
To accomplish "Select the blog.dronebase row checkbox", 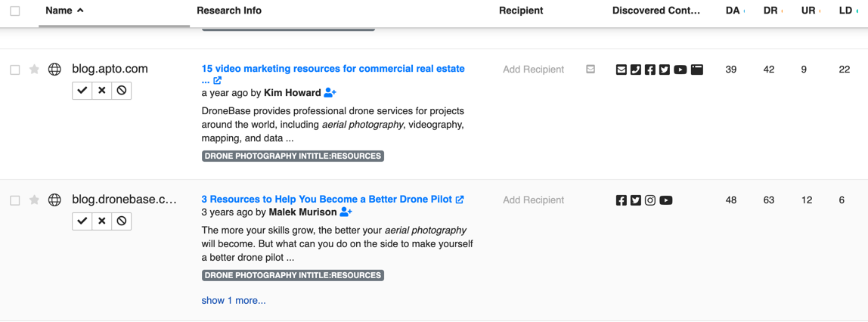I will point(15,200).
